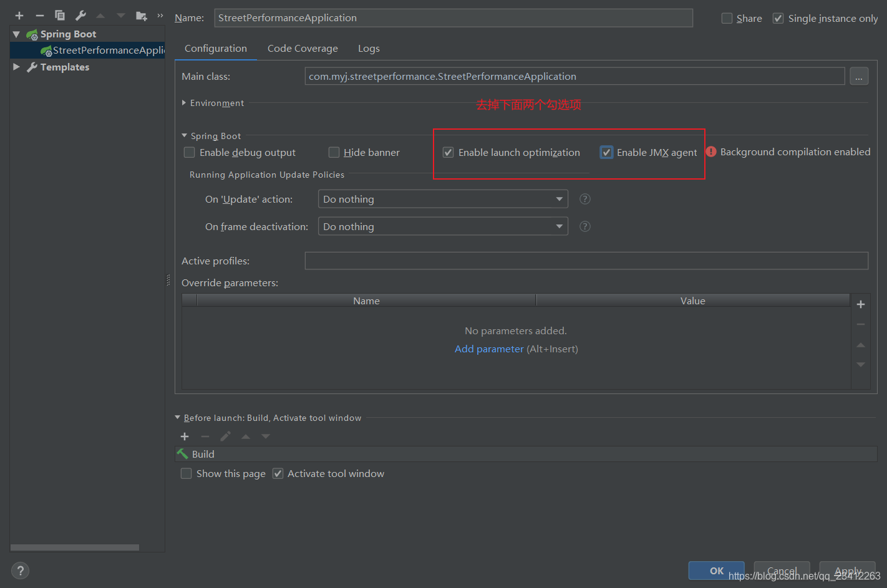Add override parameter with the plus icon

[860, 304]
